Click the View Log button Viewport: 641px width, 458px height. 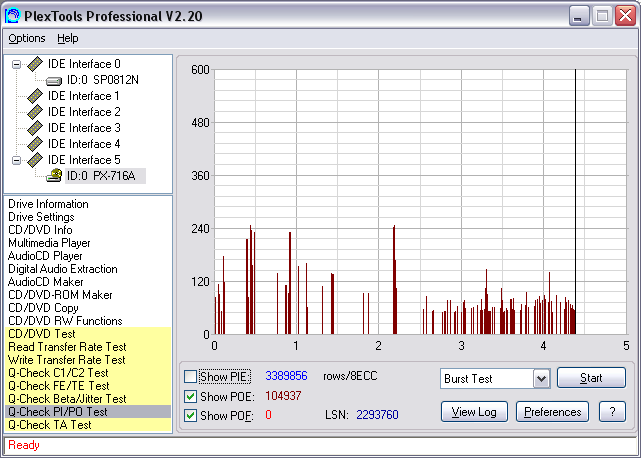click(474, 412)
